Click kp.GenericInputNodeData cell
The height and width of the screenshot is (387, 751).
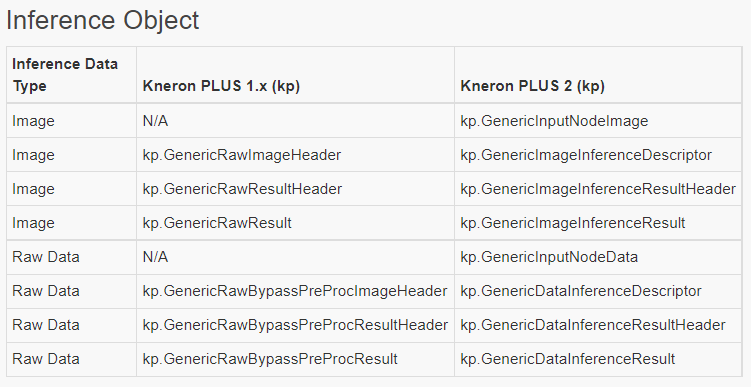pos(549,257)
